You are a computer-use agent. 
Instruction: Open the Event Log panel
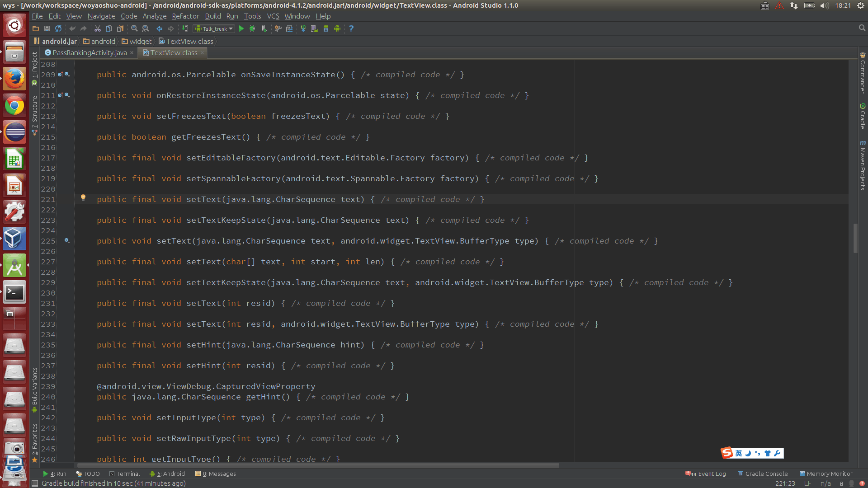point(706,474)
